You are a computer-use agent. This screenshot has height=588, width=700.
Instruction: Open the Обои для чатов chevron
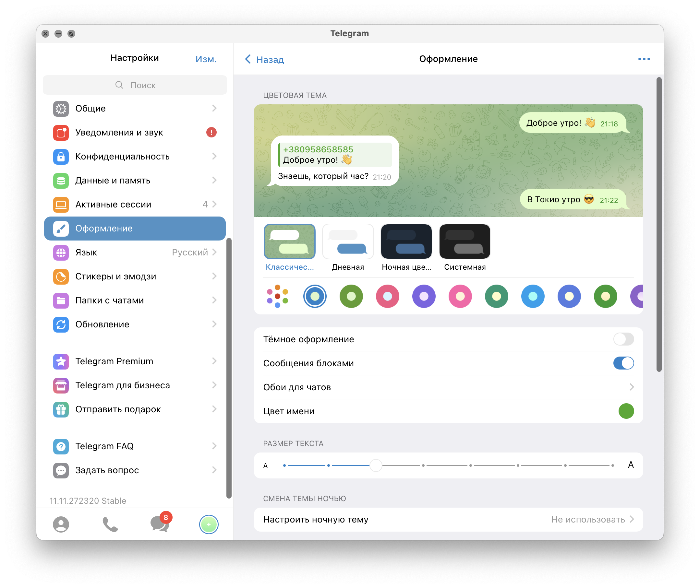(x=631, y=387)
